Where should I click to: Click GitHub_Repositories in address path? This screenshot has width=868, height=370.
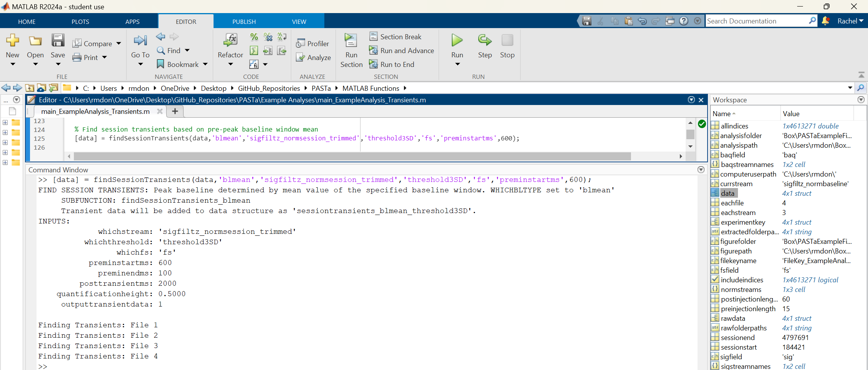(x=269, y=88)
